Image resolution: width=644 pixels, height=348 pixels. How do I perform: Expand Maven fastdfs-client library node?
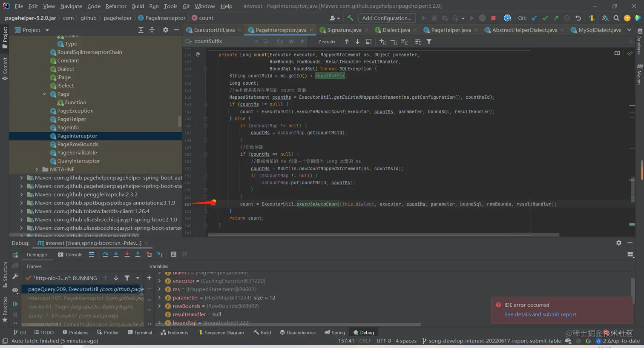[x=21, y=211]
